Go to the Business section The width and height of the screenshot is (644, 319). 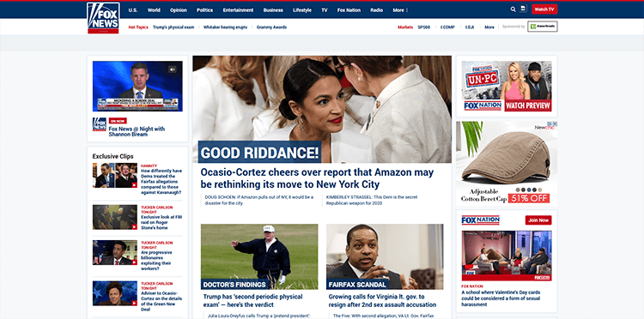click(x=273, y=10)
